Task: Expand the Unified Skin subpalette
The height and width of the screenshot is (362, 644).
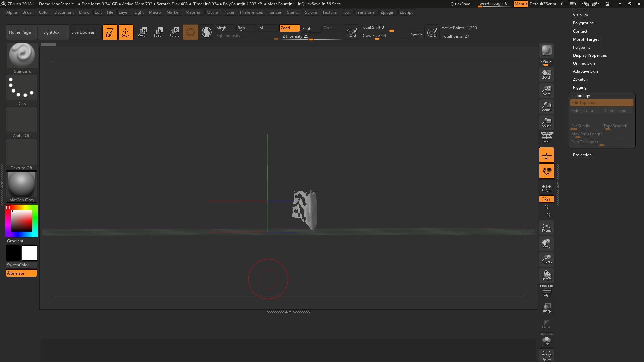Action: (x=584, y=63)
